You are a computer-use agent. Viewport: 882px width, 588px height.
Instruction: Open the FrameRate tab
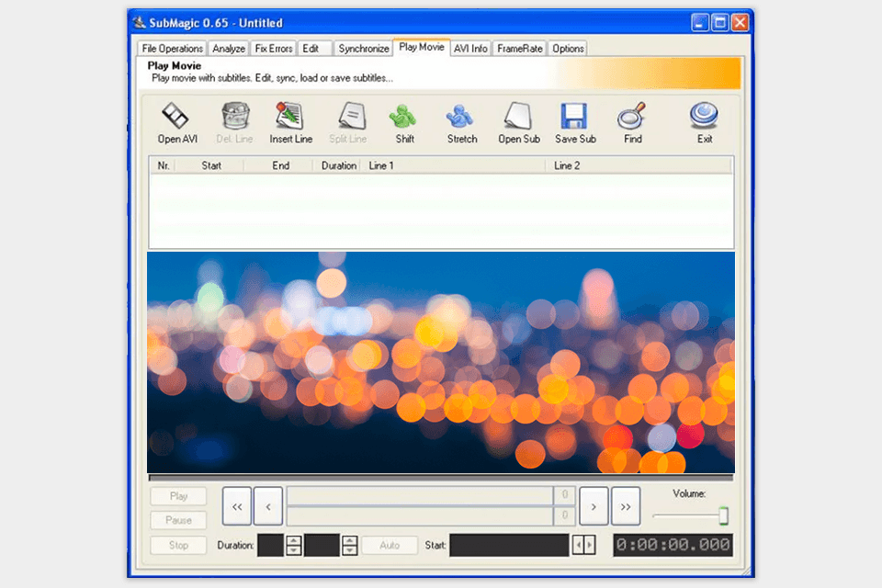coord(518,48)
